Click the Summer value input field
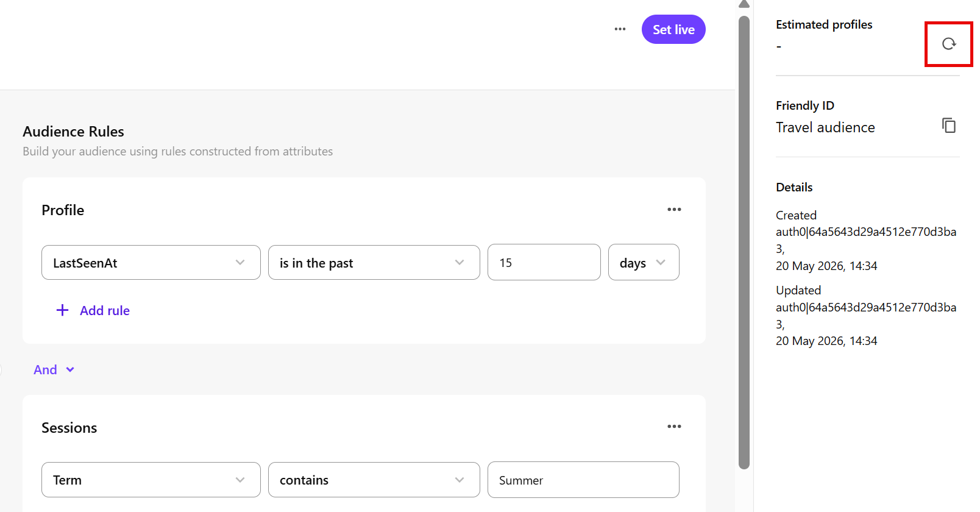The height and width of the screenshot is (512, 980). [x=583, y=480]
